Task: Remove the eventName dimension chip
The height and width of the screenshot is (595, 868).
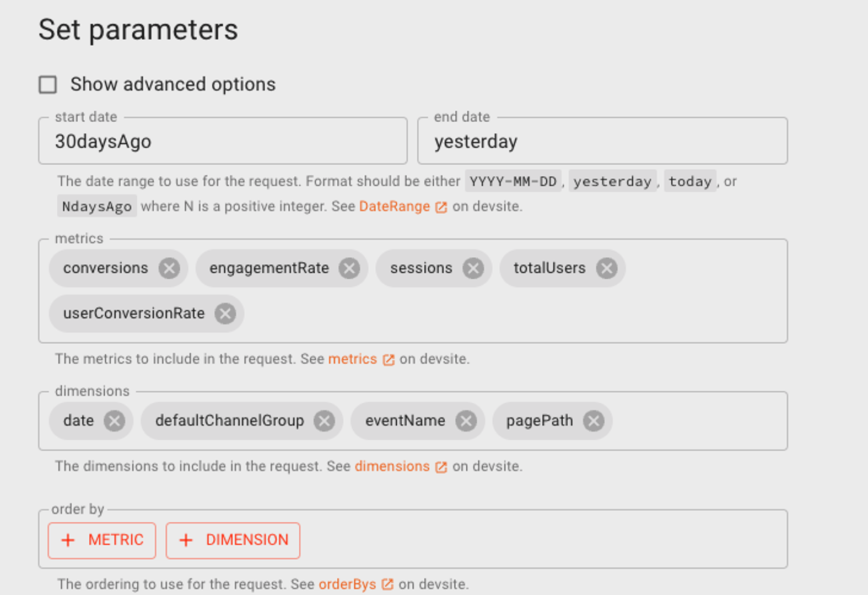Action: [x=466, y=421]
